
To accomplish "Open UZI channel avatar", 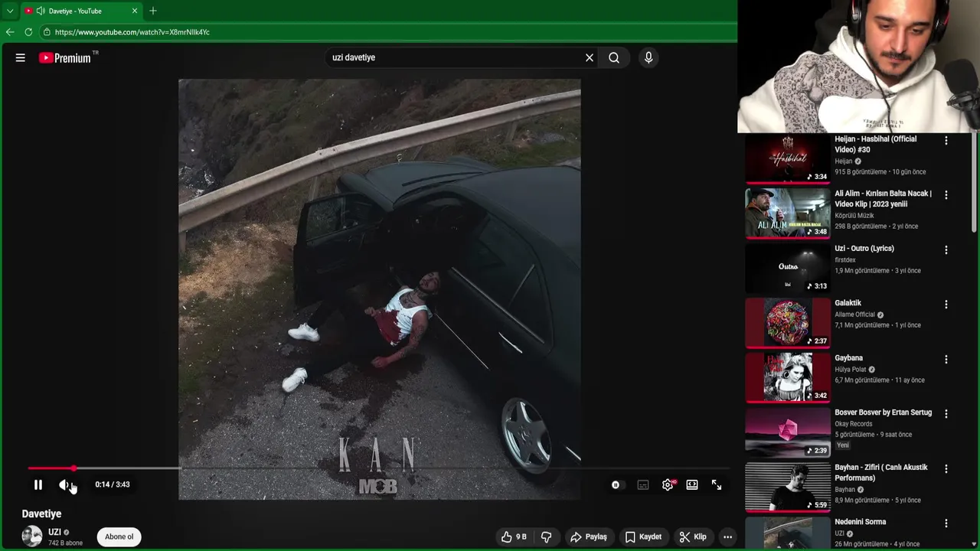I will click(x=32, y=536).
